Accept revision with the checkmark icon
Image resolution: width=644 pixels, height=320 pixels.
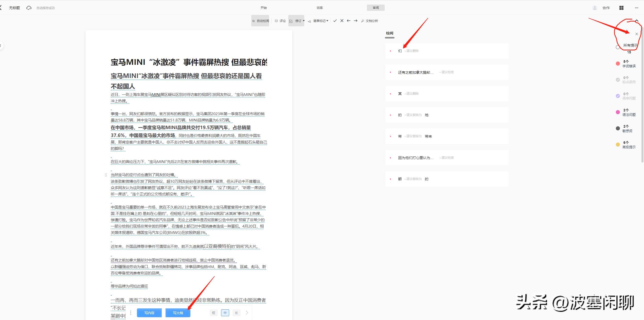(x=335, y=21)
